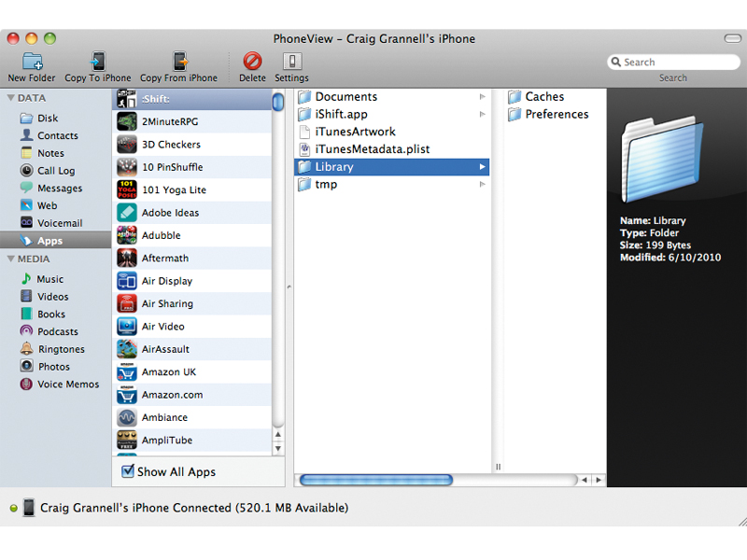Screen dimensions: 747x560
Task: Collapse the MEDIA section triangle
Action: click(10, 259)
